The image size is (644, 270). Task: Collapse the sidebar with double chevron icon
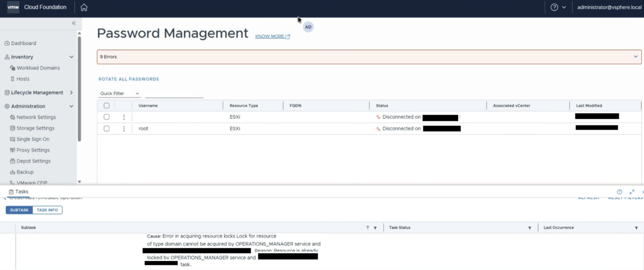pos(74,23)
